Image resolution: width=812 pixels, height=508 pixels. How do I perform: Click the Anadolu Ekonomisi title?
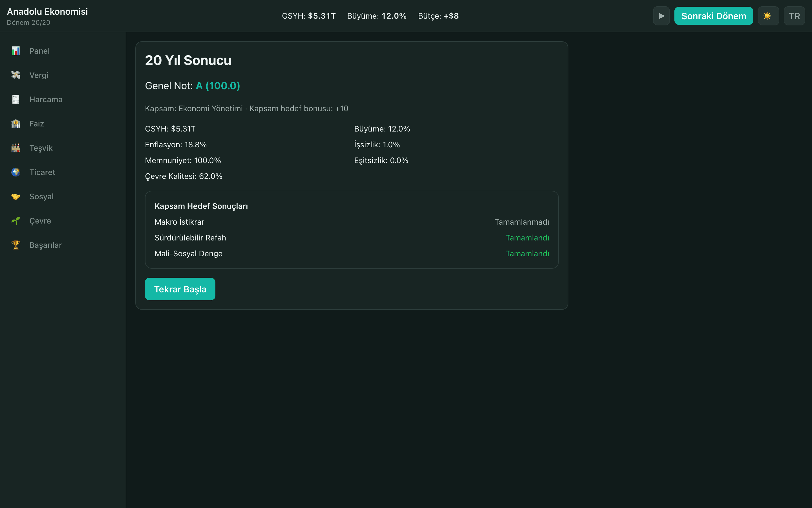coord(47,11)
